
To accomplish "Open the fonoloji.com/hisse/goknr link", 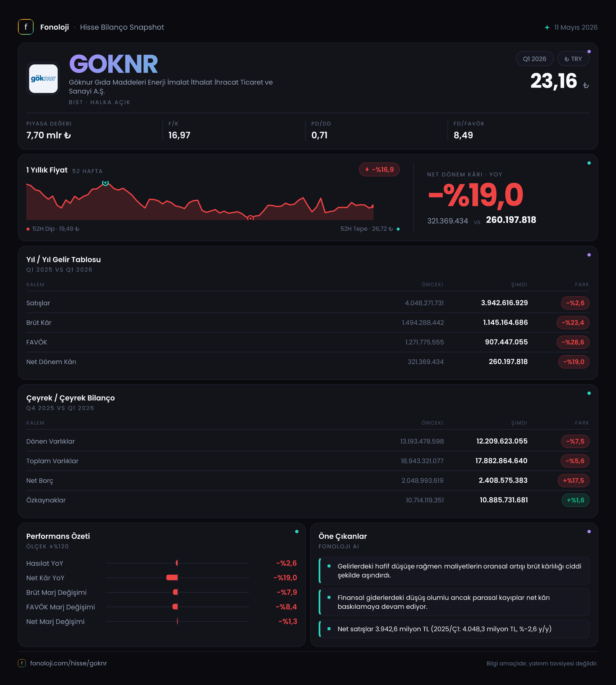I will point(68,663).
